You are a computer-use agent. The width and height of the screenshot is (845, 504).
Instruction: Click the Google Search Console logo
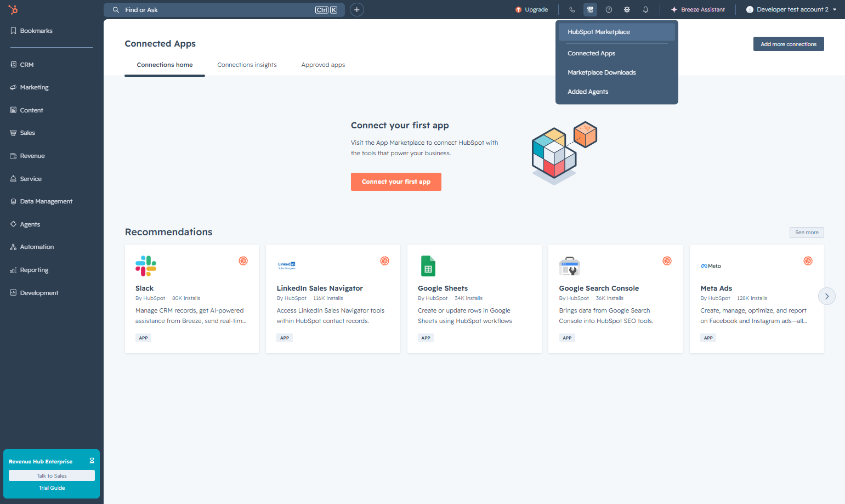click(570, 266)
